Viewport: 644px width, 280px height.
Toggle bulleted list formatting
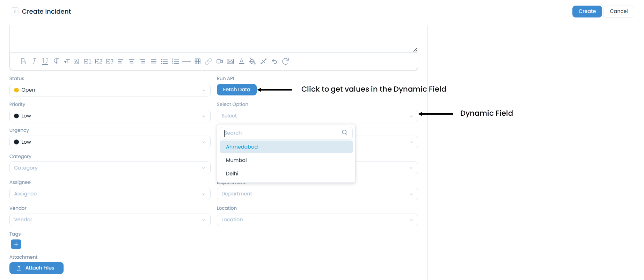point(164,62)
